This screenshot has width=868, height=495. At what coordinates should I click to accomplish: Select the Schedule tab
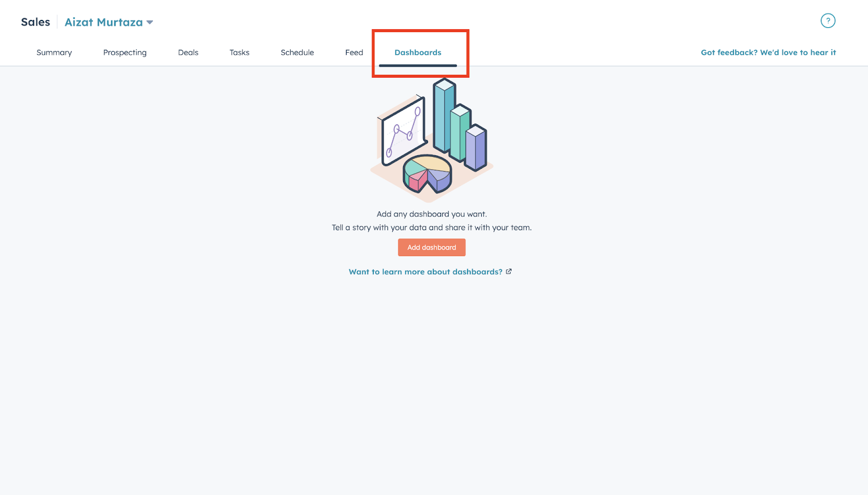pos(297,53)
